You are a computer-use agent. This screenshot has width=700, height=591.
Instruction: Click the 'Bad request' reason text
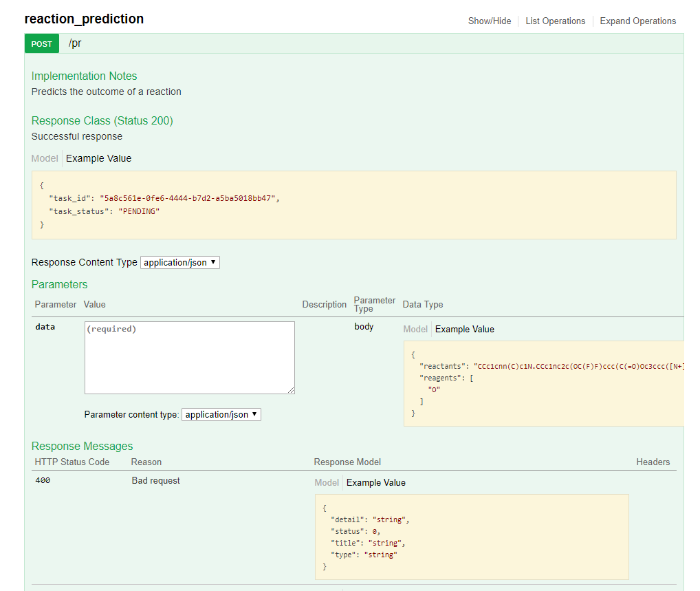pos(156,481)
